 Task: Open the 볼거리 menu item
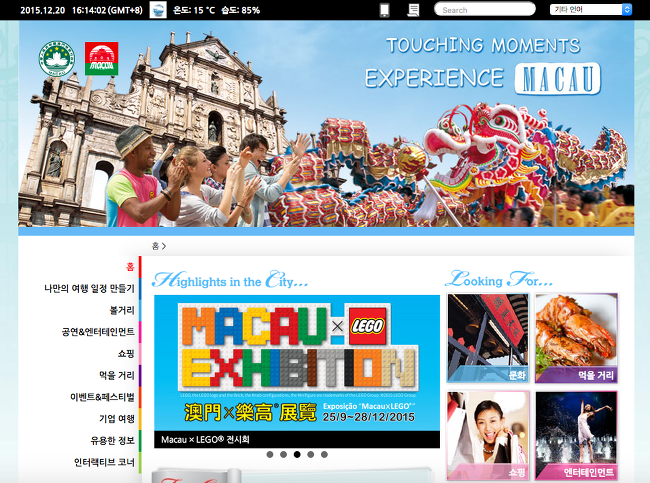point(122,310)
